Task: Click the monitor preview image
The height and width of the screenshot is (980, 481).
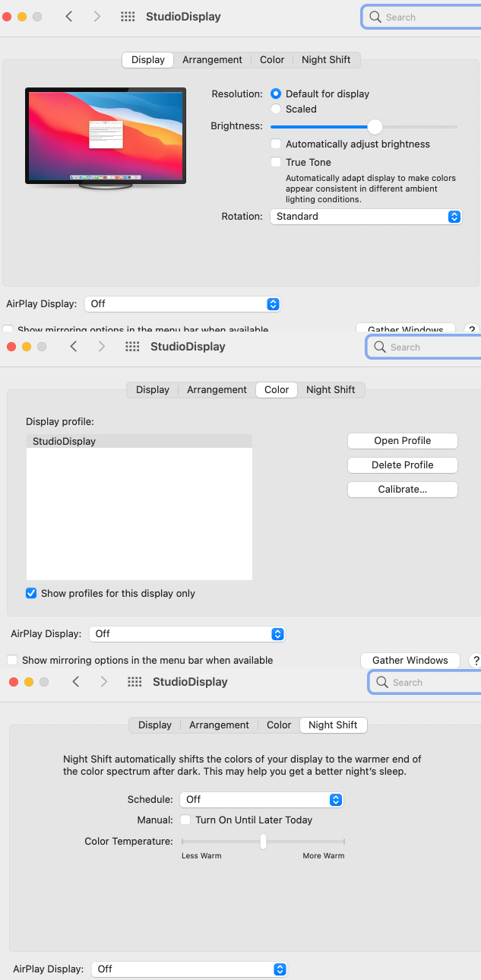Action: tap(105, 139)
